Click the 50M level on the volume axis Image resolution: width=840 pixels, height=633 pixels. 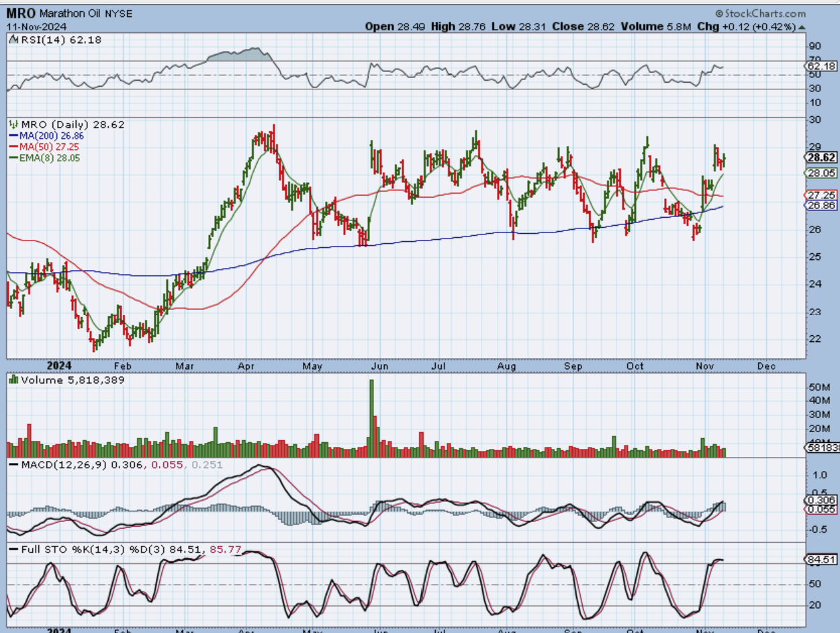819,388
